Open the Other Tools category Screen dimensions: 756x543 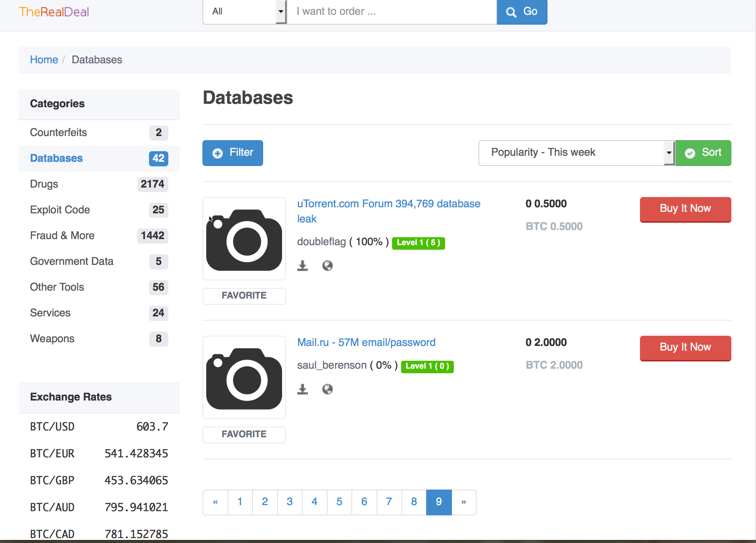[99, 287]
